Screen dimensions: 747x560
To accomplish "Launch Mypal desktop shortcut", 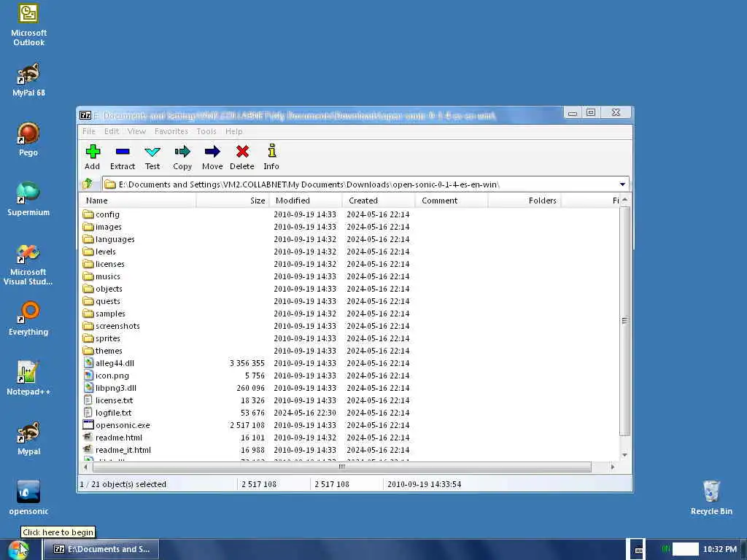I will click(28, 438).
